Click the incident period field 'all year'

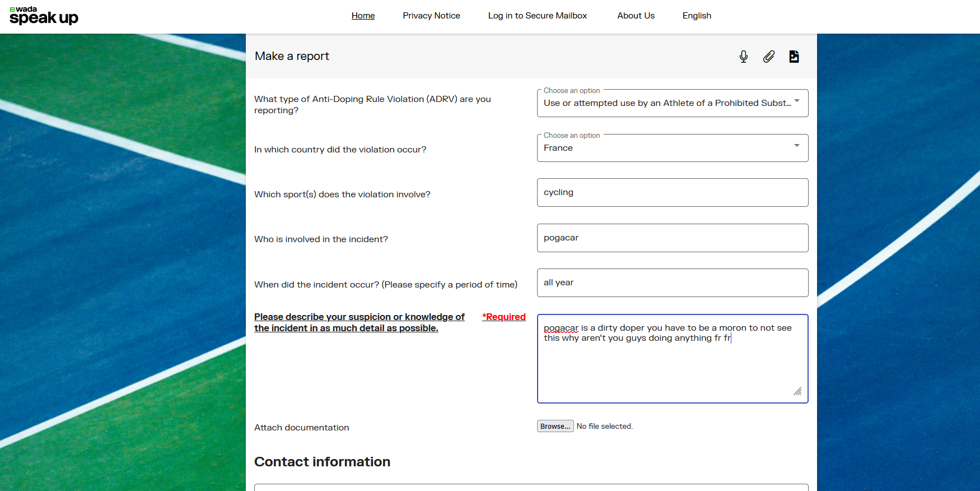pos(673,282)
